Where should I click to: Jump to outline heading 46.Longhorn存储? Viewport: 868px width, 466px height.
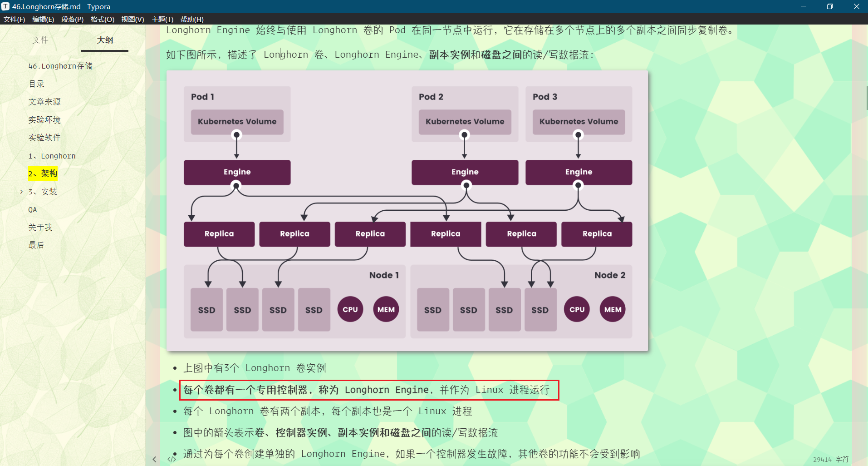click(60, 66)
